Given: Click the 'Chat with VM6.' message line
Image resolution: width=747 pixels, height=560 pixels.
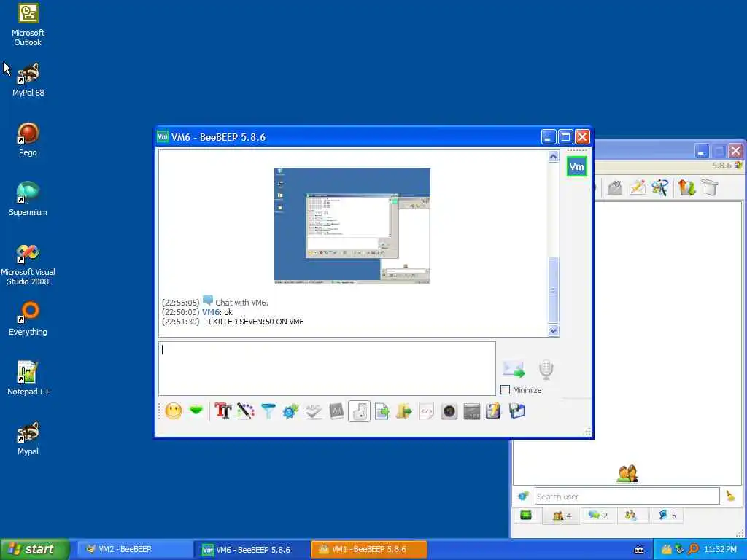Looking at the screenshot, I should coord(241,303).
